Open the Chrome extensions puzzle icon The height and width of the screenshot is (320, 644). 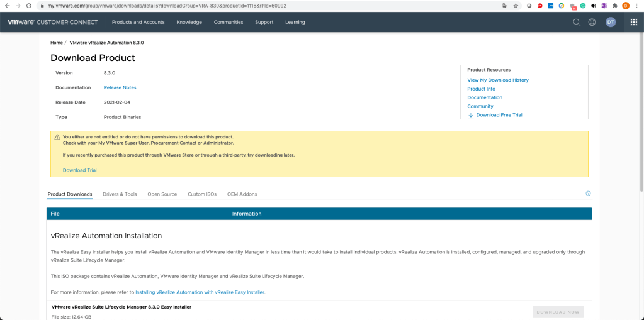coord(614,5)
